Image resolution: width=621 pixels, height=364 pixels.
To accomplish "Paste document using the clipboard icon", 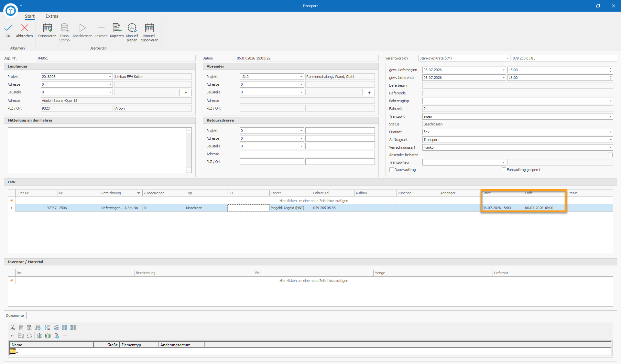I will pyautogui.click(x=29, y=327).
